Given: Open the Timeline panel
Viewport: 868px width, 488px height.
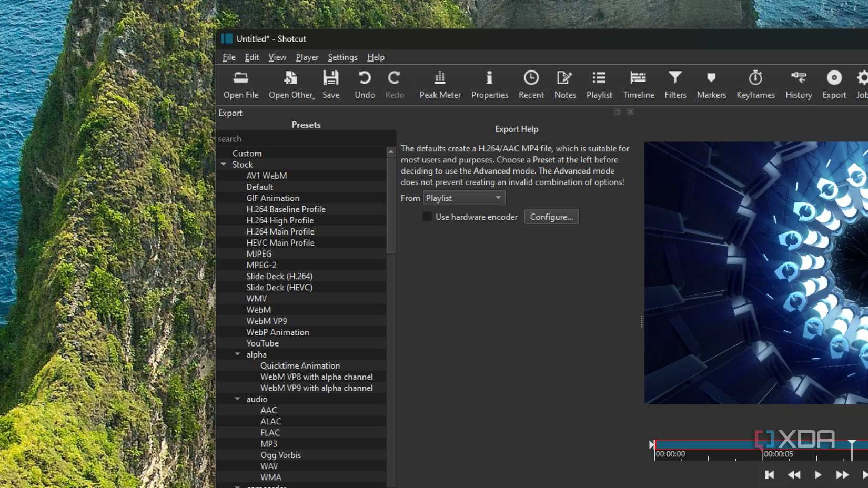Looking at the screenshot, I should tap(638, 84).
